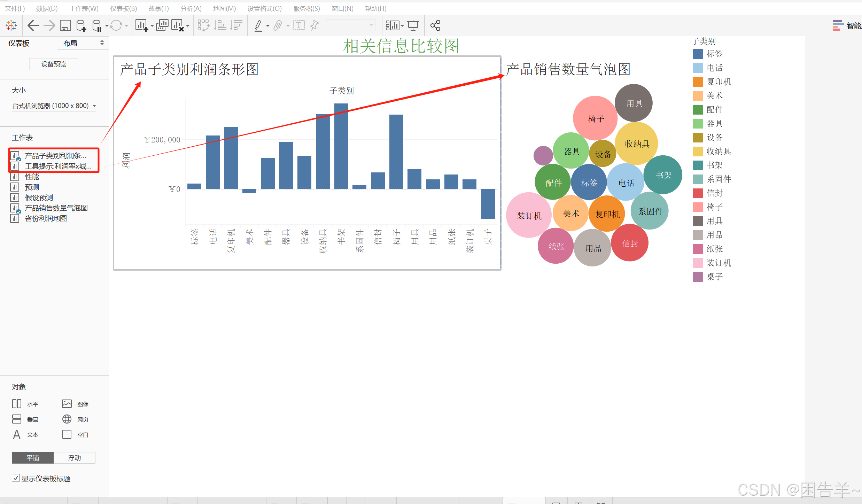Click the 复印机 legend color swatch
The image size is (862, 504).
(698, 82)
